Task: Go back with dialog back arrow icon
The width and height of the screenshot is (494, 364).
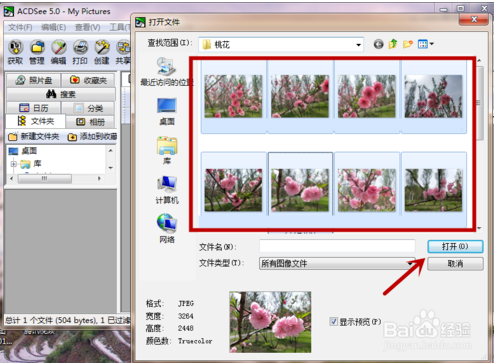Action: coord(378,44)
